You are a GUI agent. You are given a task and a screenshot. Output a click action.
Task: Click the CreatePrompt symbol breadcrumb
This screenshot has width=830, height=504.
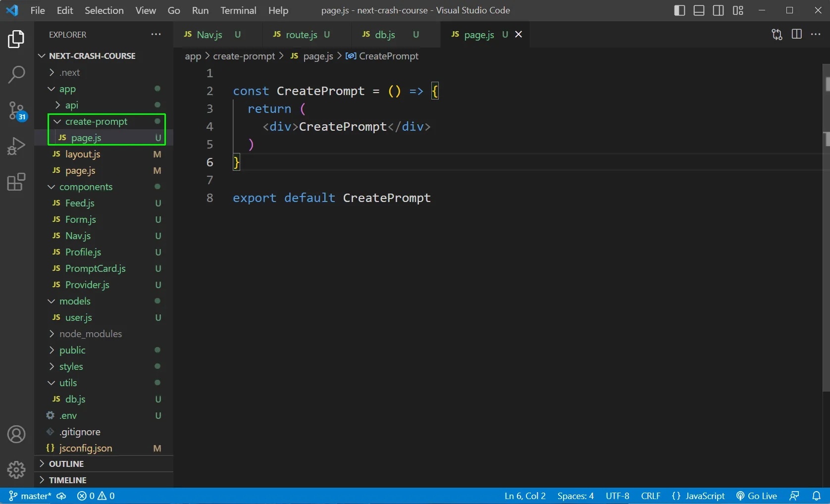pos(382,56)
